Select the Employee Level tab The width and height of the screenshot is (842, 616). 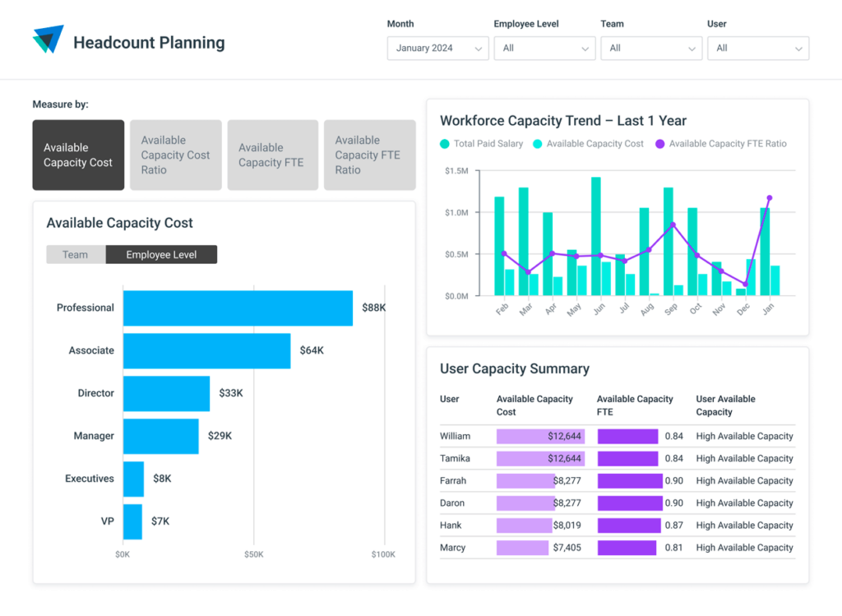coord(161,255)
